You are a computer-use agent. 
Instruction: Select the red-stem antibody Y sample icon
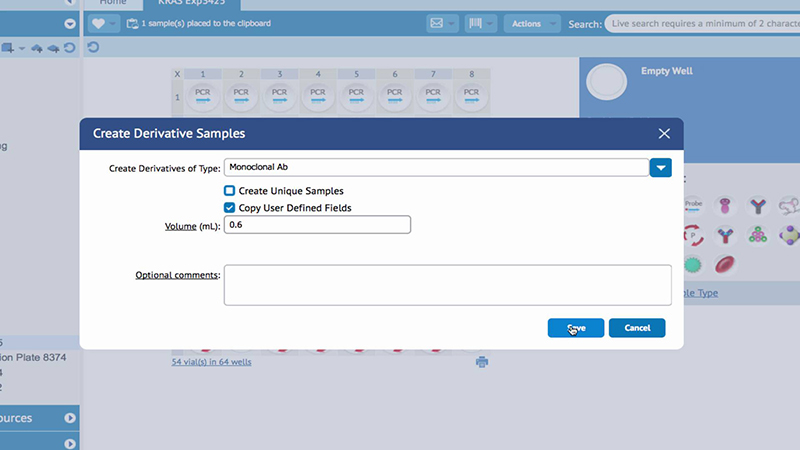(x=725, y=235)
